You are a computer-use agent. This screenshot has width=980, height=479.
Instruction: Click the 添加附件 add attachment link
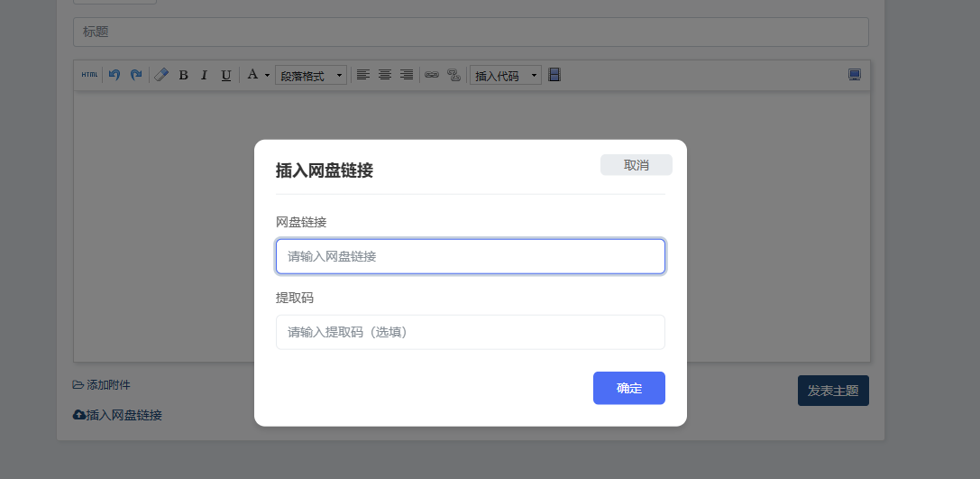click(102, 384)
